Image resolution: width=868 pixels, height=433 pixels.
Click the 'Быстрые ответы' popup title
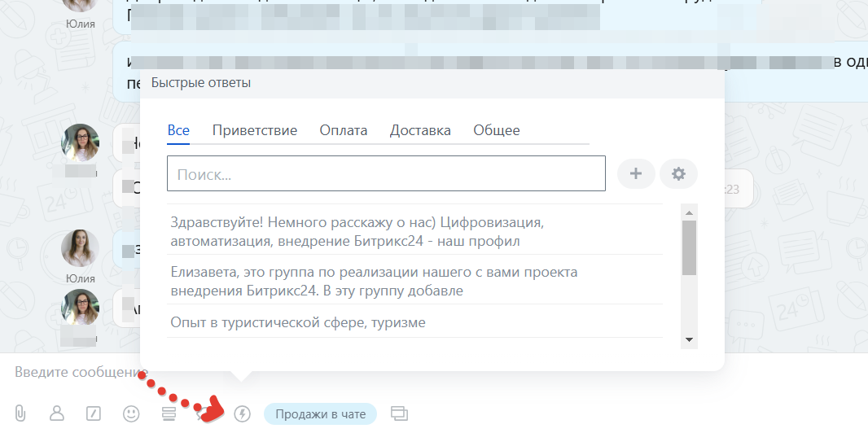click(x=201, y=83)
